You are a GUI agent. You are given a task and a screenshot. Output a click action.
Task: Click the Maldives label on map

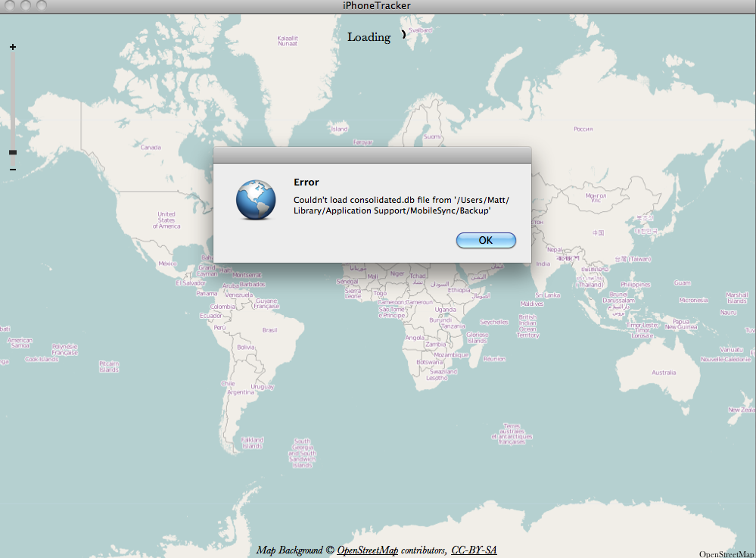(x=532, y=304)
